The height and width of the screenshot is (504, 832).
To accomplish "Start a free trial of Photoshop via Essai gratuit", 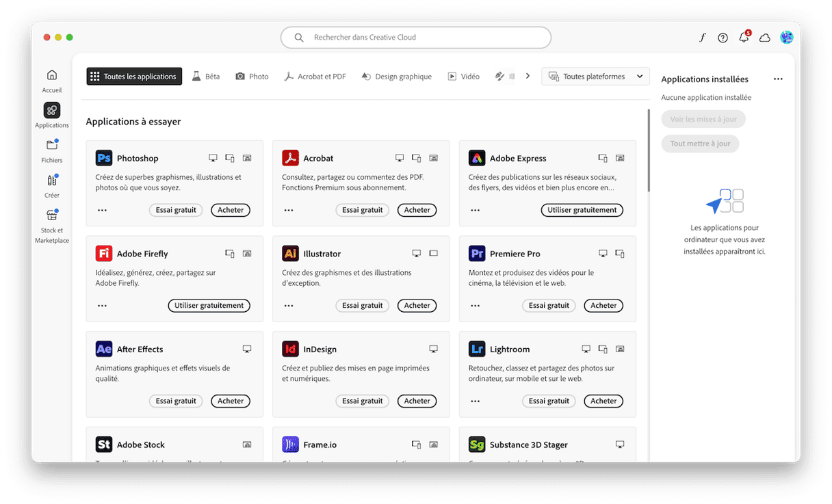I will [176, 210].
